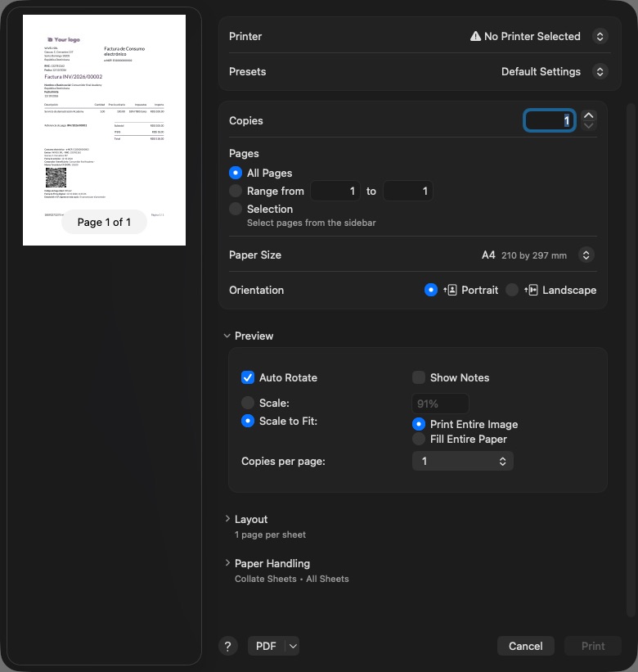638x672 pixels.
Task: Click the Layout heading
Action: pos(251,520)
